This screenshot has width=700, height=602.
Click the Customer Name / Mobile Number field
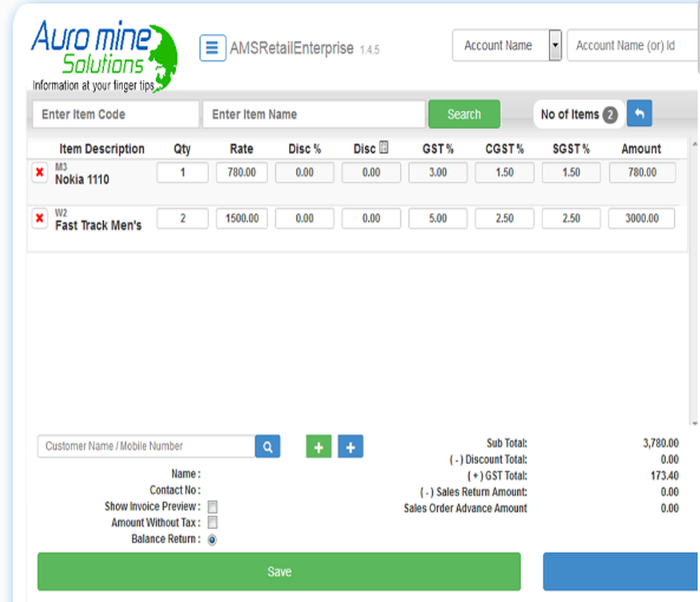point(146,447)
